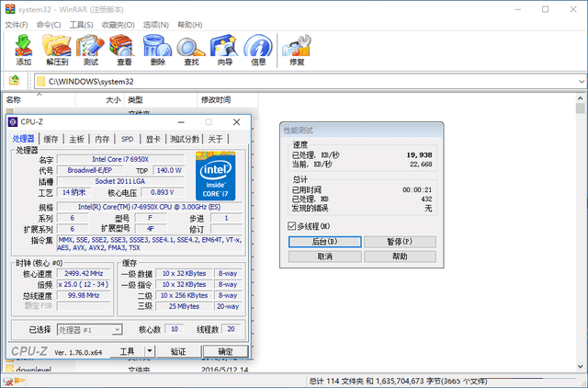Click the Socket 2011 LGA package value
Image resolution: width=588 pixels, height=388 pixels.
pos(120,181)
